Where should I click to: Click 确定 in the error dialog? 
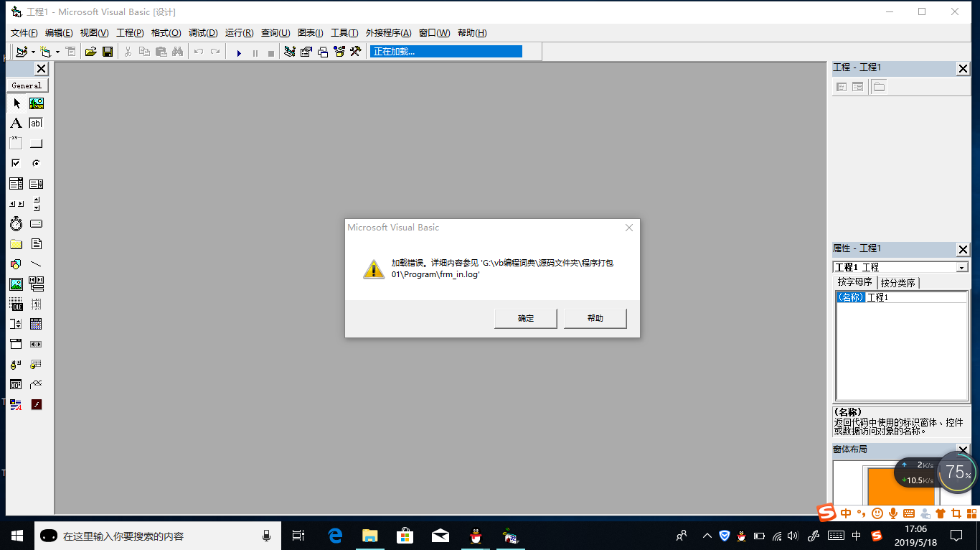(x=526, y=318)
